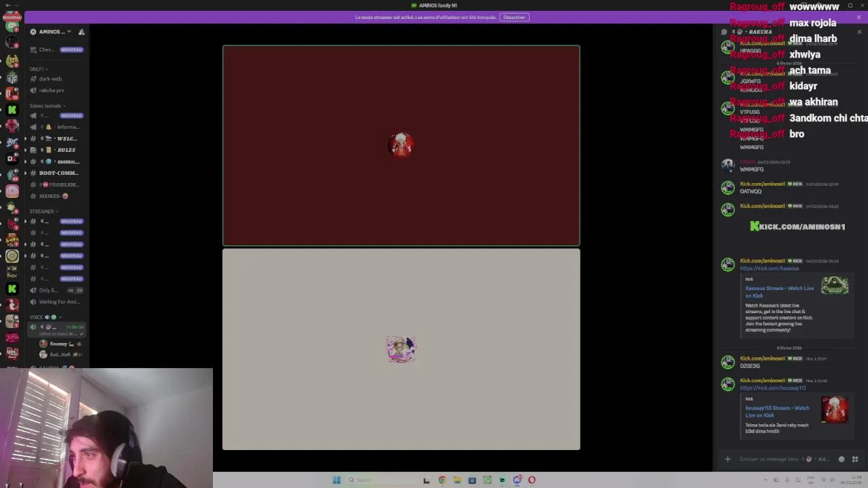Click the Kassous stream embed thumbnail

pyautogui.click(x=835, y=285)
